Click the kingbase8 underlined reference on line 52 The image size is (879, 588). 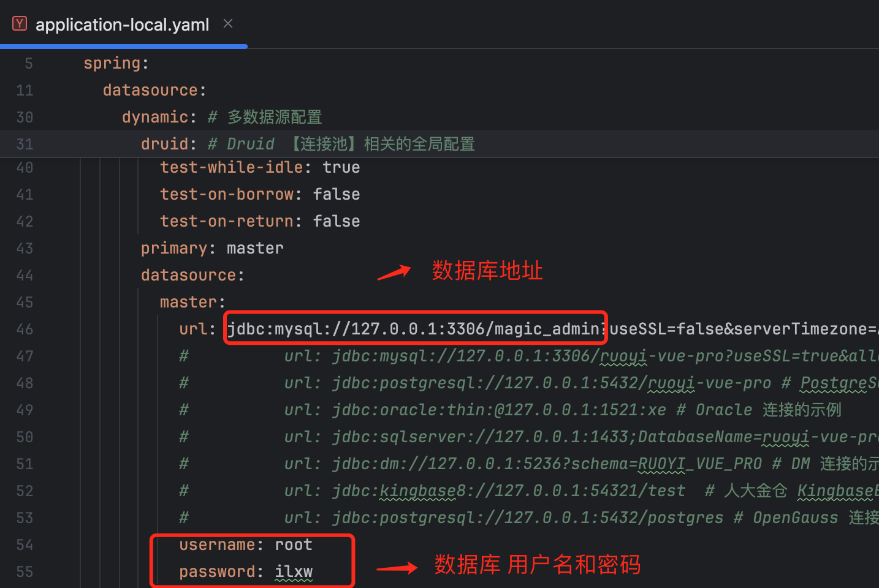419,490
